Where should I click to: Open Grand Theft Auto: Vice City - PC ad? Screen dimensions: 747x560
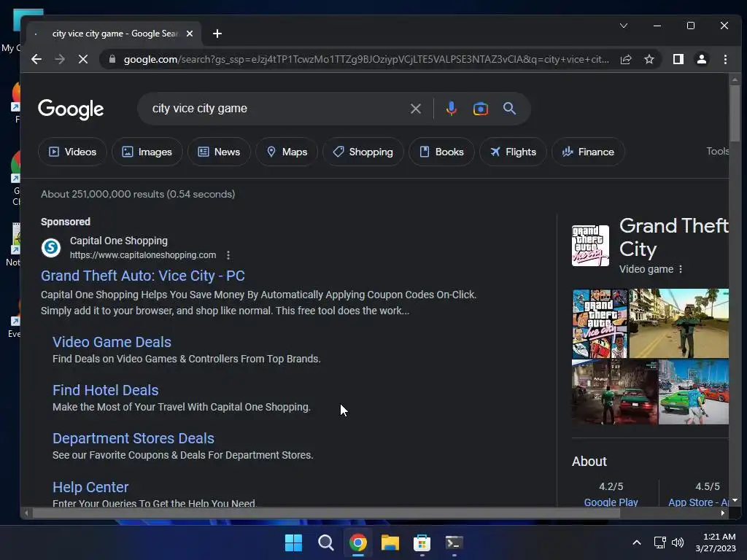[x=142, y=276]
